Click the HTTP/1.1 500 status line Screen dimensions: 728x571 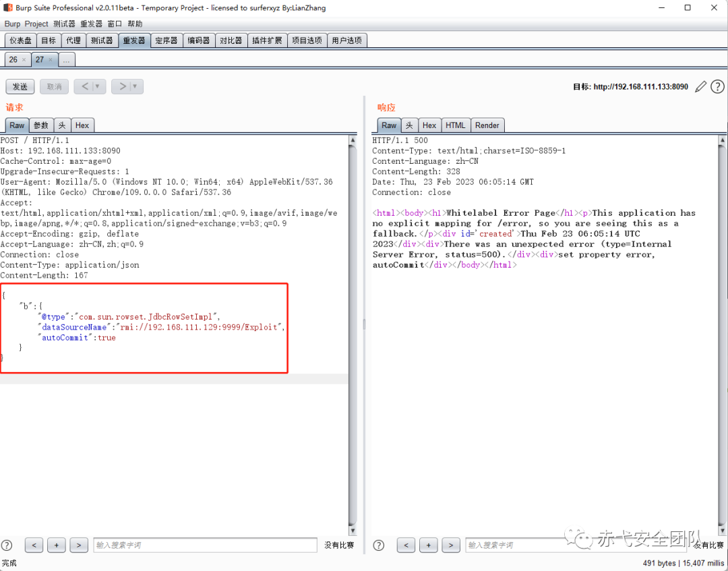[400, 140]
